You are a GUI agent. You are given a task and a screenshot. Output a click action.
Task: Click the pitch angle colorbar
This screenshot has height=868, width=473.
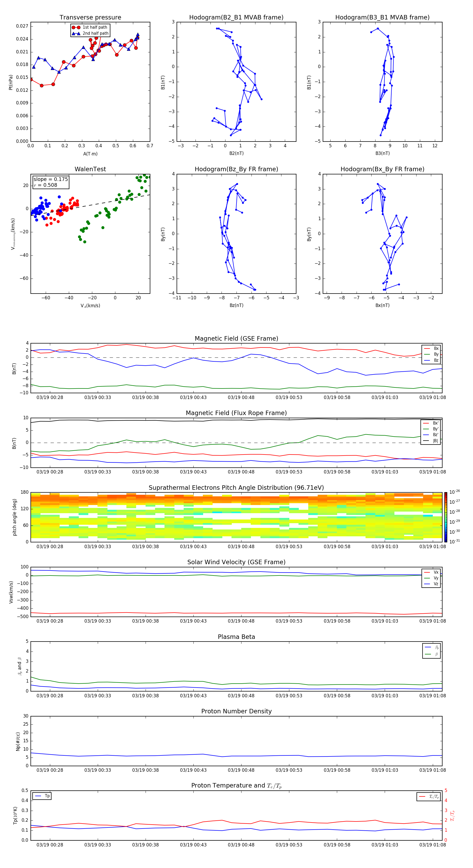446,517
